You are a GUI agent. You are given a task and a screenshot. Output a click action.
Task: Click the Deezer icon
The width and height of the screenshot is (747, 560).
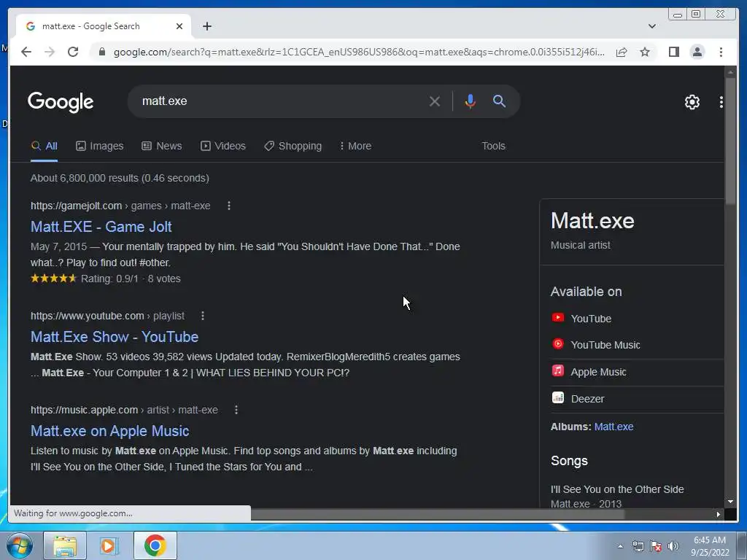[x=557, y=397]
